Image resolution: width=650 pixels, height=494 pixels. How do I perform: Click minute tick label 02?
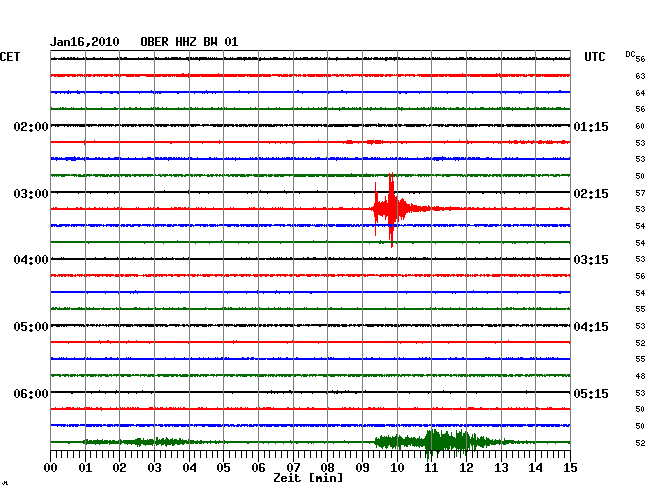[x=119, y=468]
